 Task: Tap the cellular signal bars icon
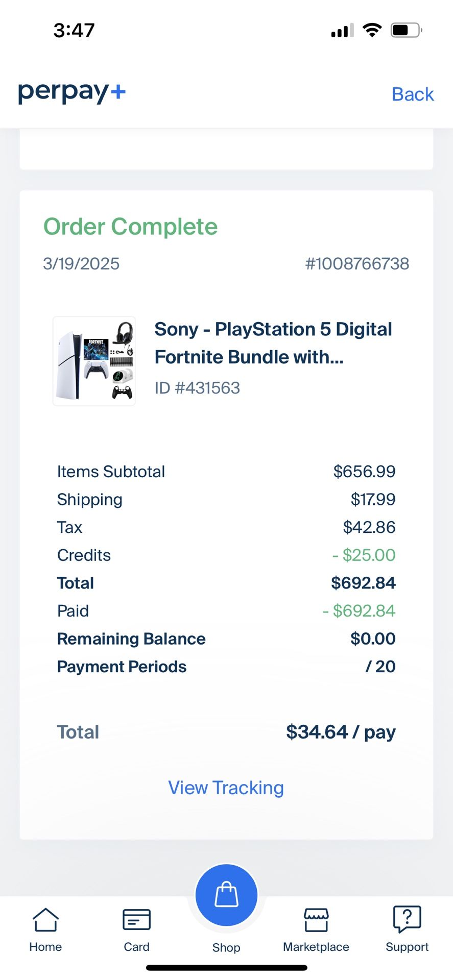(x=341, y=30)
